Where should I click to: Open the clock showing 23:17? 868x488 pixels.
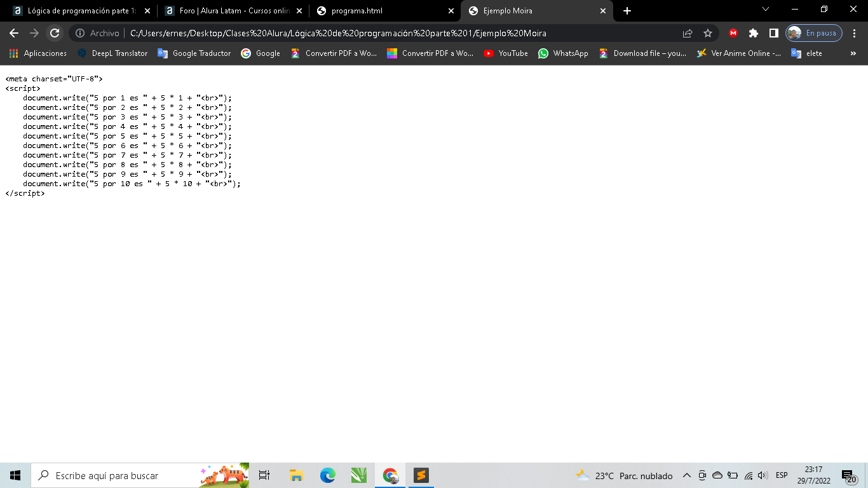pyautogui.click(x=813, y=475)
